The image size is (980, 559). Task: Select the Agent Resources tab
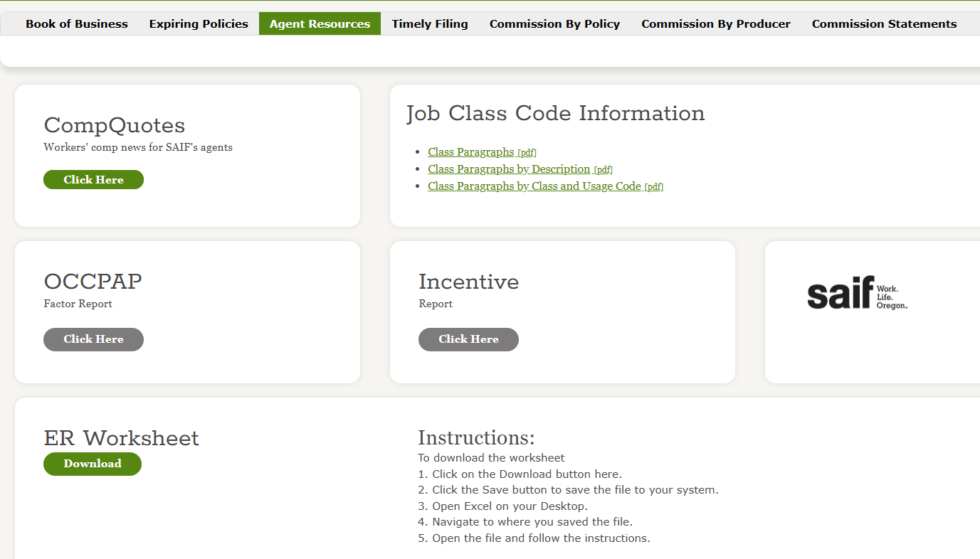point(320,23)
